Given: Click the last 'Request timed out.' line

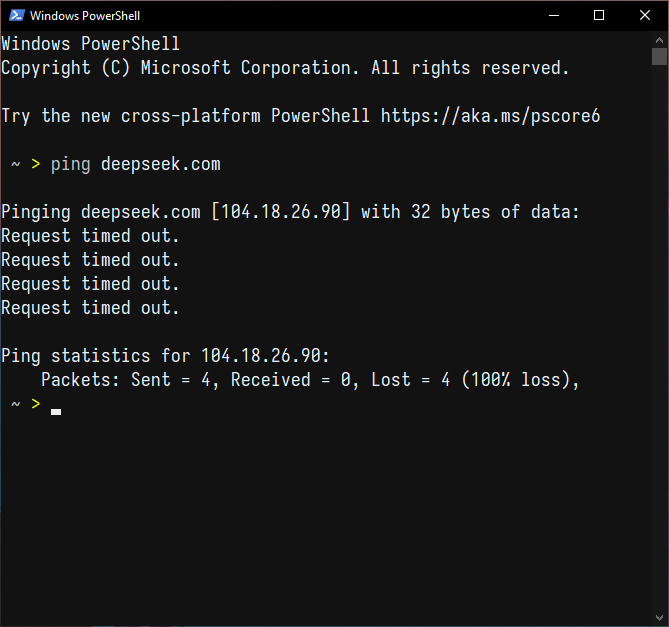Looking at the screenshot, I should [90, 308].
